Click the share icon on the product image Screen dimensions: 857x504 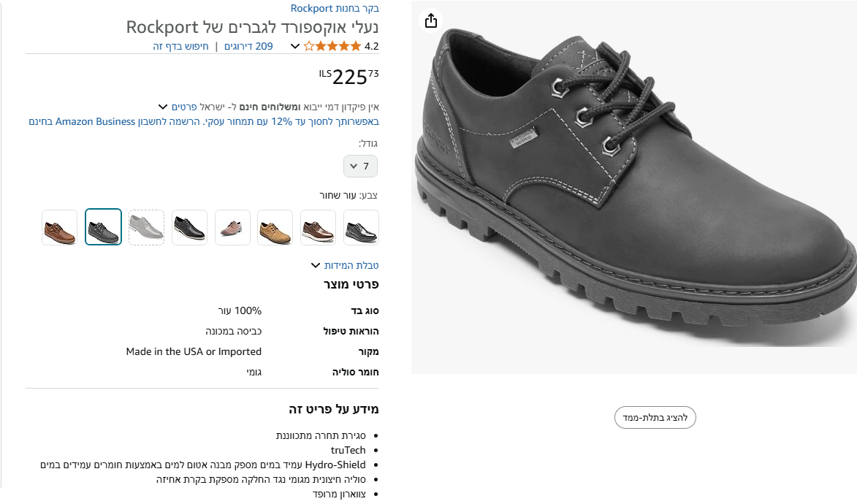(x=430, y=20)
